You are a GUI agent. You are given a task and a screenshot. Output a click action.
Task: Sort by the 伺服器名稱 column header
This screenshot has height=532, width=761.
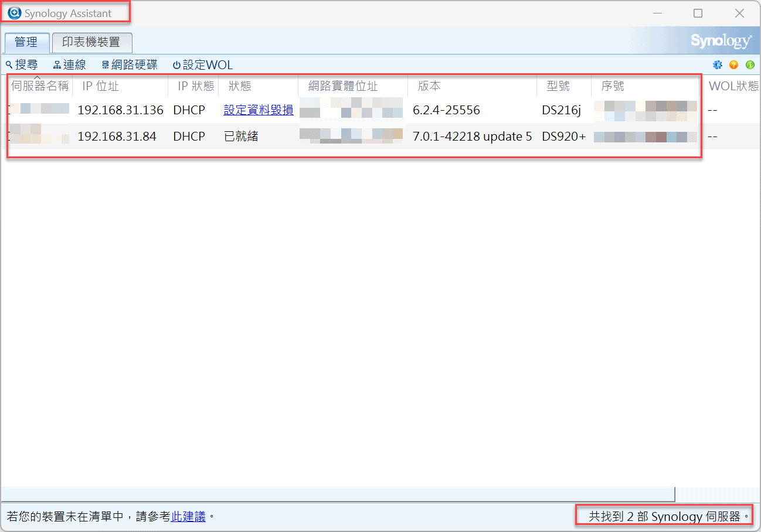click(x=40, y=86)
